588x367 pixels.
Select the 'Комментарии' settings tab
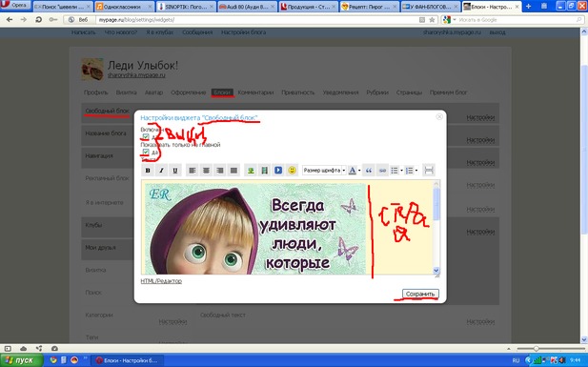click(255, 92)
